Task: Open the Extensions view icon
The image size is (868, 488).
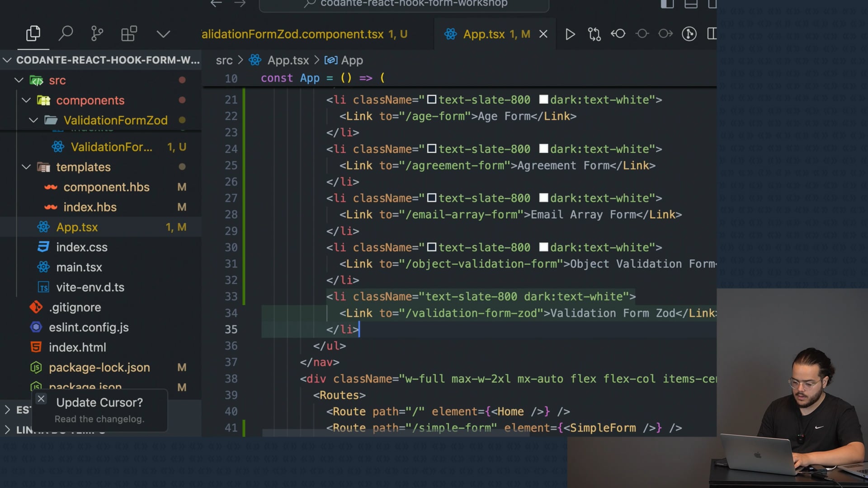Action: tap(129, 33)
